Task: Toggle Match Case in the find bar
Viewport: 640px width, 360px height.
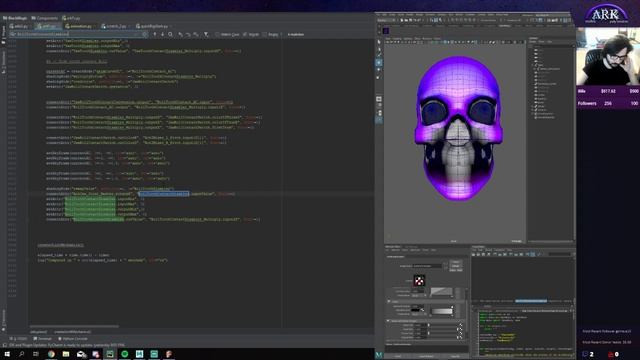Action: tap(228, 34)
